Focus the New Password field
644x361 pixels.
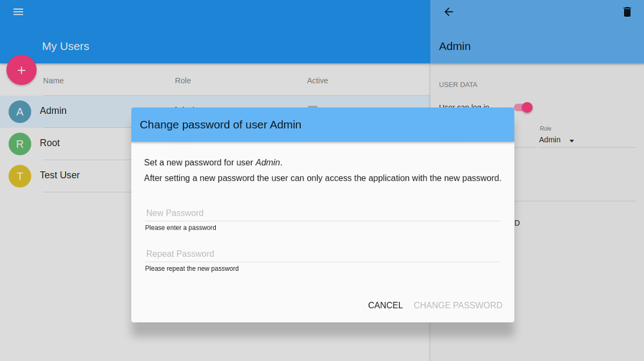pyautogui.click(x=323, y=213)
